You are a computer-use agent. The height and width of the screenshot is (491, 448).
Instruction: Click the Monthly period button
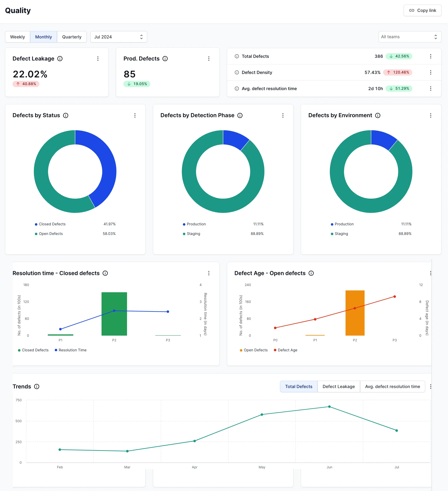tap(44, 37)
